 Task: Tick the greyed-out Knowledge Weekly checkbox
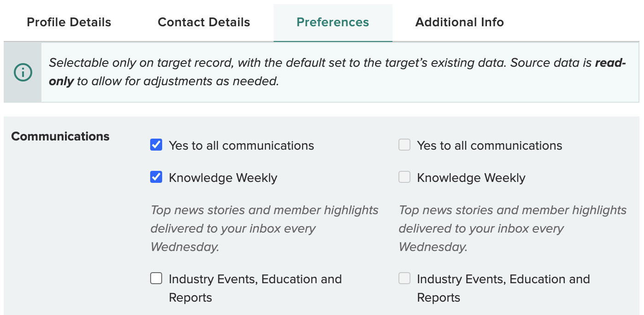click(404, 177)
